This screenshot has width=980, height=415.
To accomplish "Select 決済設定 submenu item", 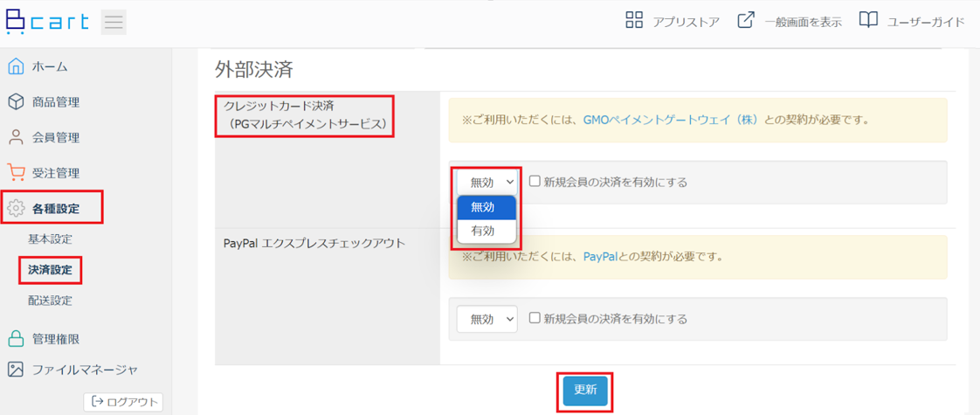I will pyautogui.click(x=50, y=270).
